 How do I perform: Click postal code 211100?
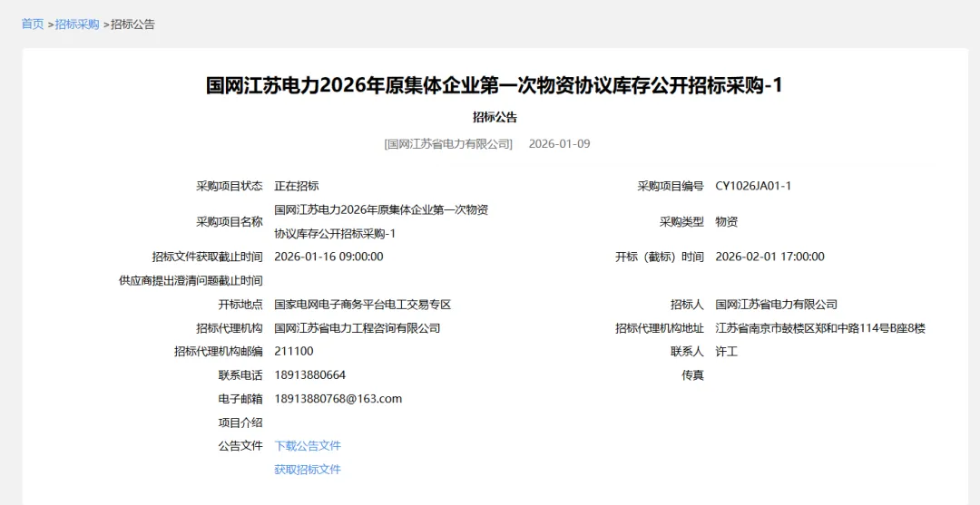pos(294,352)
